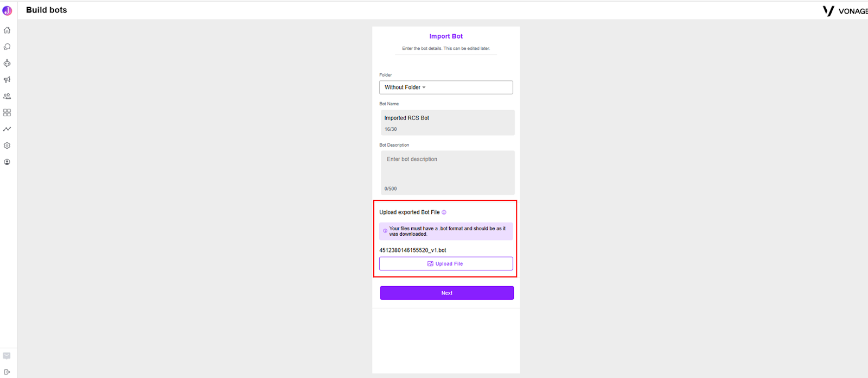868x378 pixels.
Task: Click the .bot format notice banner
Action: 446,231
